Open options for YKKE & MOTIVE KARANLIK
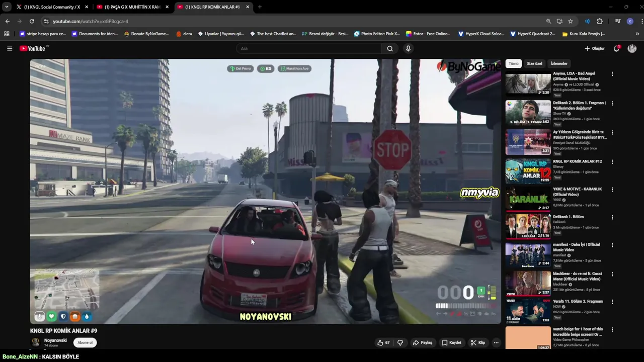The image size is (644, 362). pyautogui.click(x=612, y=190)
